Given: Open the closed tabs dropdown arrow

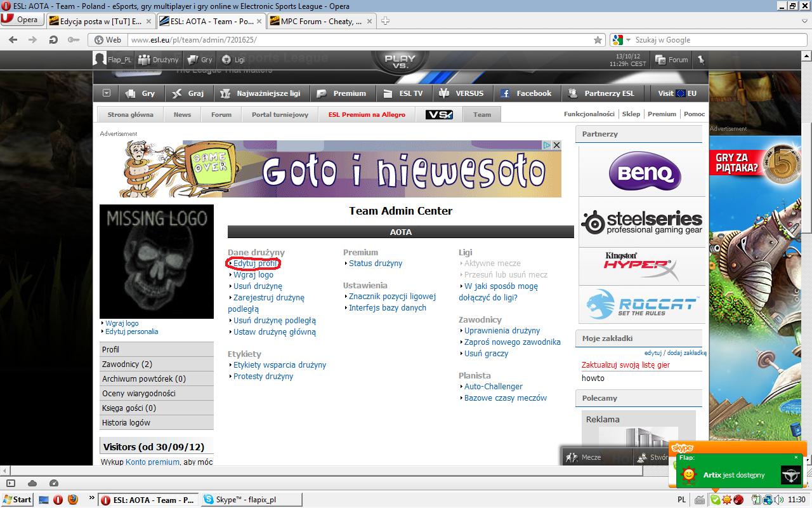Looking at the screenshot, I should (804, 20).
